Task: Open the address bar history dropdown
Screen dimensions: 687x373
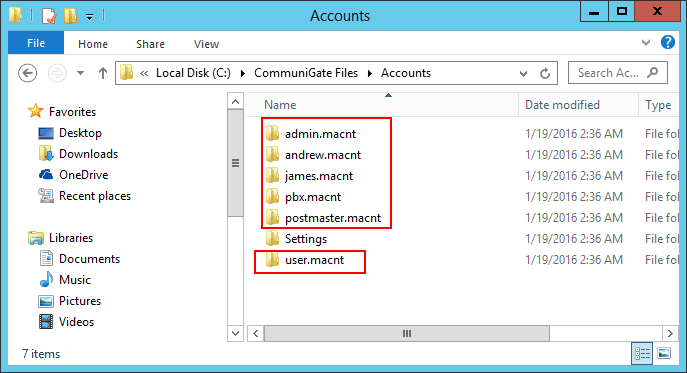Action: point(523,74)
